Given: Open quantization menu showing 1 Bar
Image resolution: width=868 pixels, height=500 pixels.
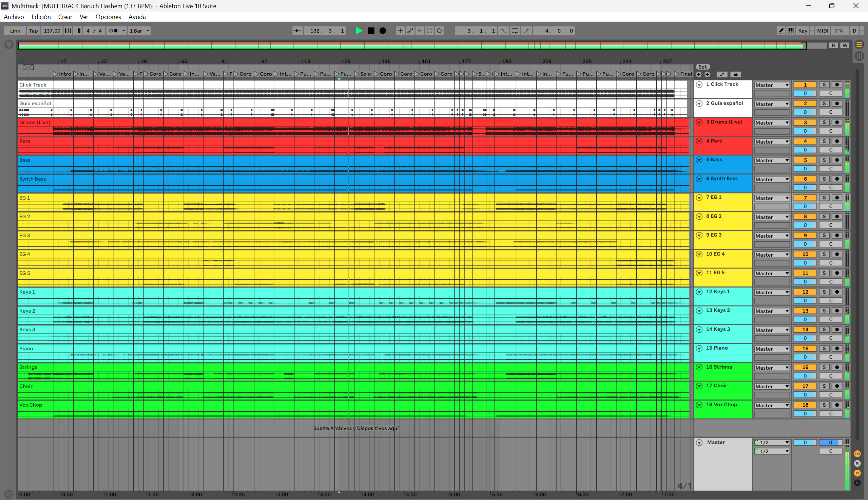Looking at the screenshot, I should coord(139,31).
